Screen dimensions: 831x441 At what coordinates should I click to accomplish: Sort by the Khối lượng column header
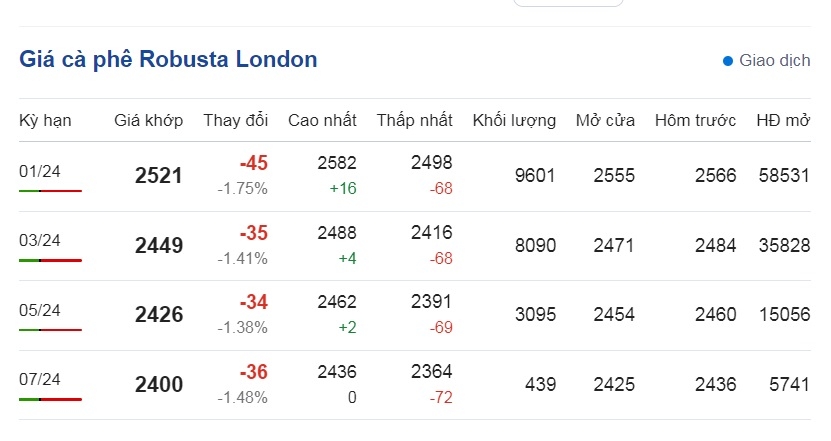[x=514, y=120]
